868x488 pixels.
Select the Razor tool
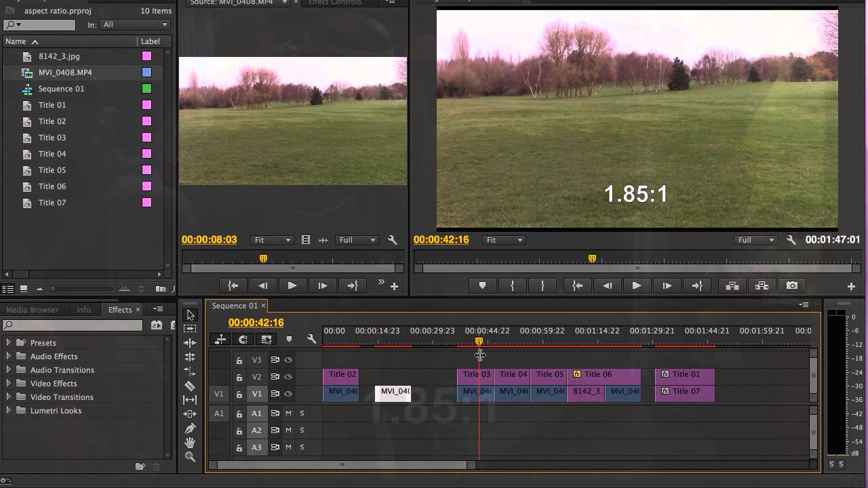(x=190, y=386)
